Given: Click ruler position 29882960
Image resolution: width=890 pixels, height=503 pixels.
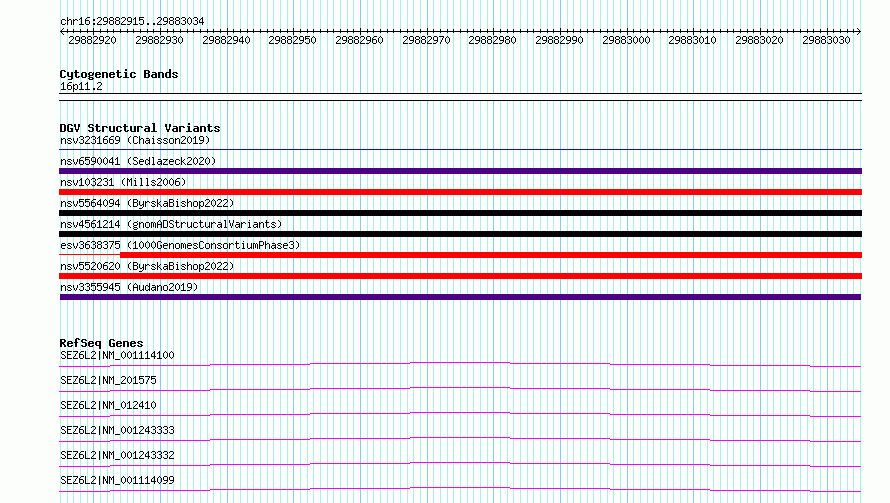Looking at the screenshot, I should [x=359, y=40].
